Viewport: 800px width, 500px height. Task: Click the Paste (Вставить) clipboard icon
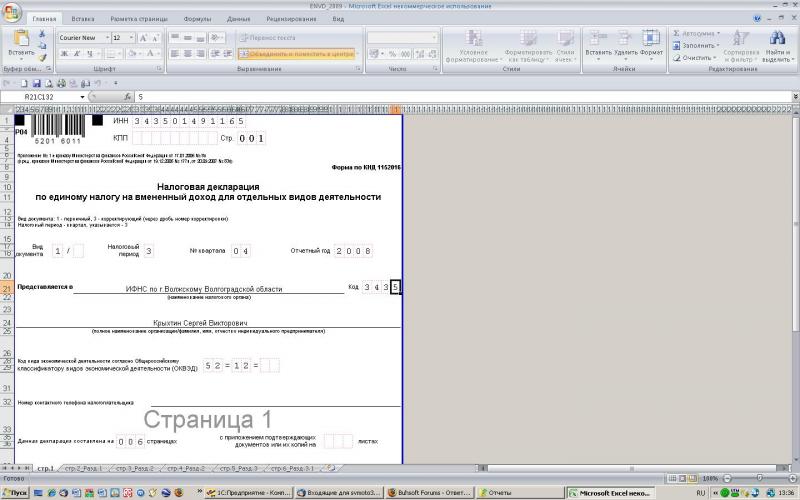pos(19,41)
